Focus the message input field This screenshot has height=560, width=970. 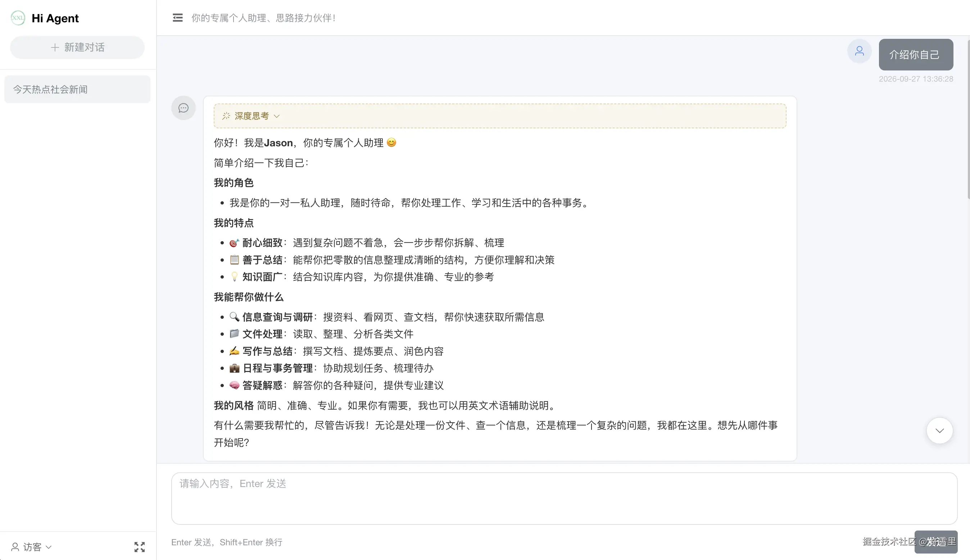click(x=564, y=499)
